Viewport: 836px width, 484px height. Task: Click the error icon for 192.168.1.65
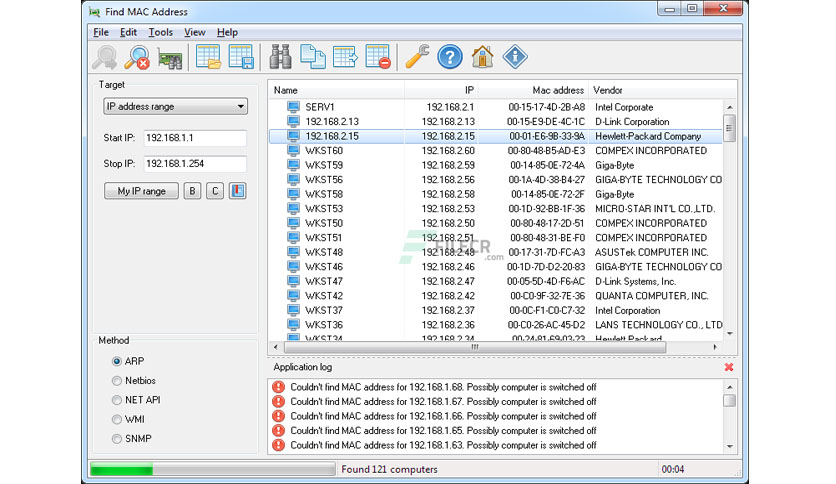(x=278, y=430)
